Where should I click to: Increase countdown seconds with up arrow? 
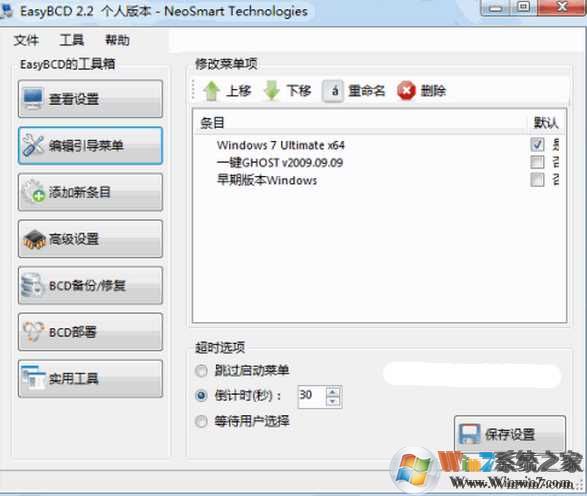pos(333,392)
